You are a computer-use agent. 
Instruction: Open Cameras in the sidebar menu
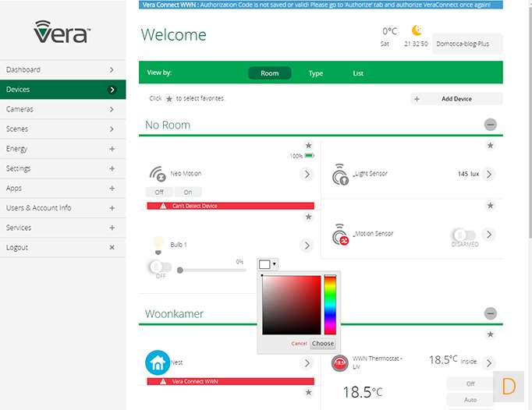tap(62, 109)
